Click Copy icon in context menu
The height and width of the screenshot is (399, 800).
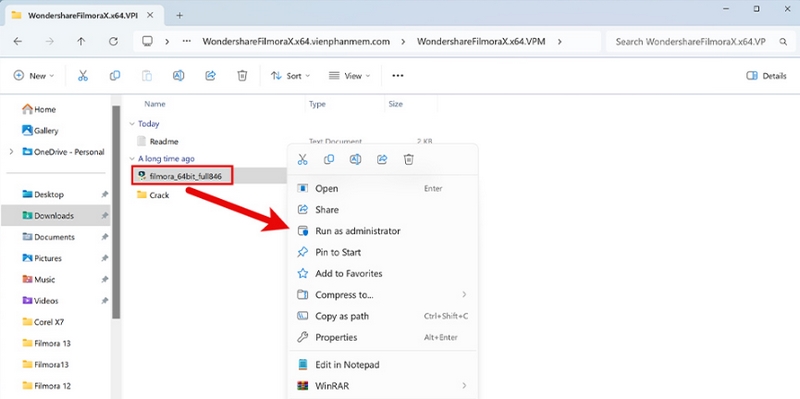coord(329,160)
